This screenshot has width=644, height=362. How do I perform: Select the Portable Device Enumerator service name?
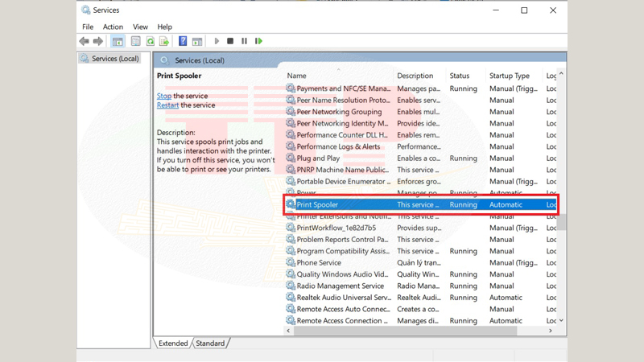click(x=344, y=181)
